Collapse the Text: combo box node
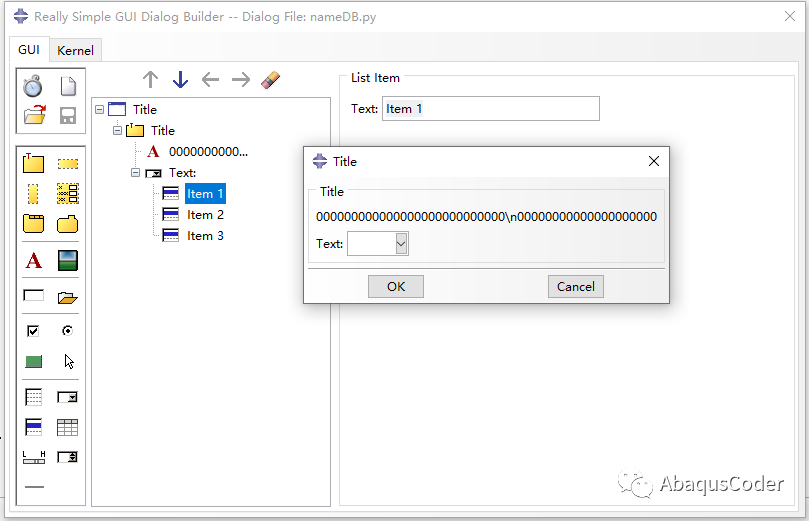This screenshot has height=521, width=809. click(x=136, y=173)
